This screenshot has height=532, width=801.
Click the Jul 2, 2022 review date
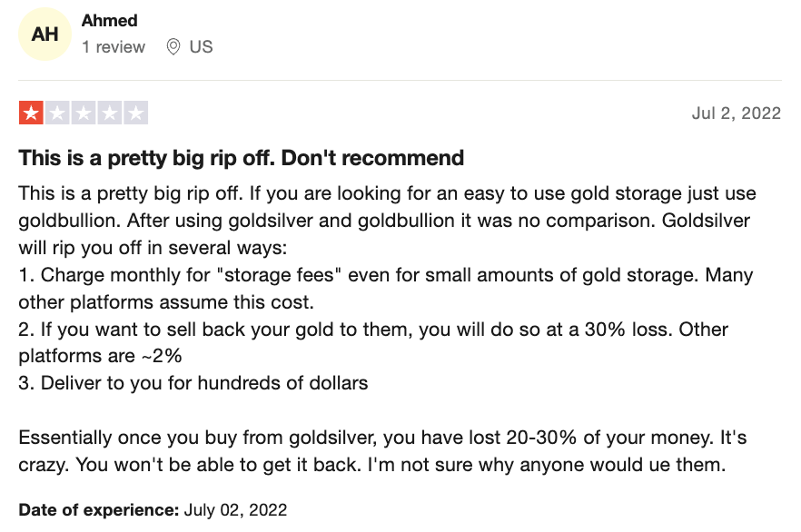(x=736, y=113)
